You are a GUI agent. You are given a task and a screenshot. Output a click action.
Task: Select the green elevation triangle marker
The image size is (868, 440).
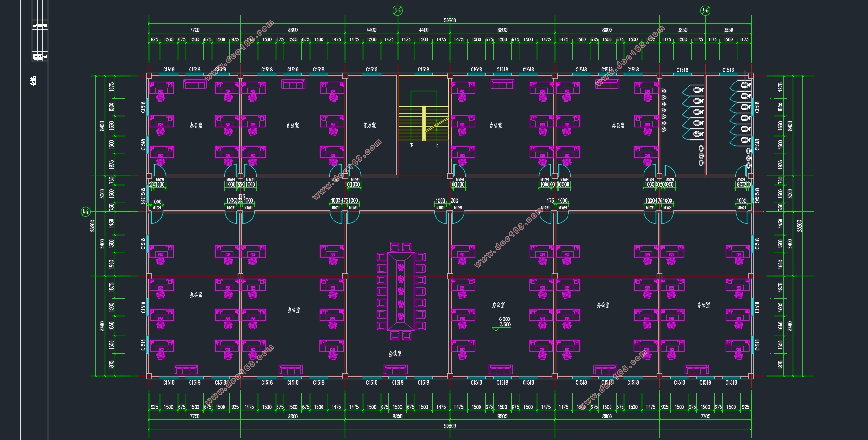pos(496,329)
